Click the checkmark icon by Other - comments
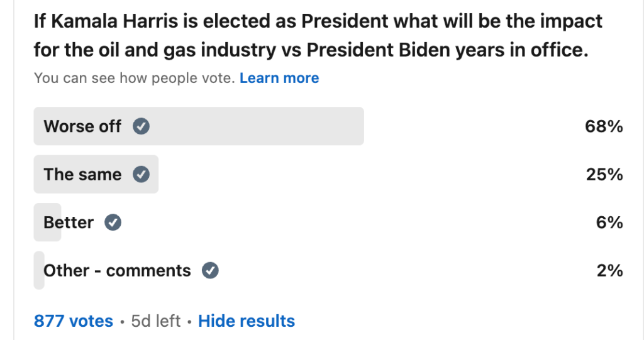 point(210,271)
